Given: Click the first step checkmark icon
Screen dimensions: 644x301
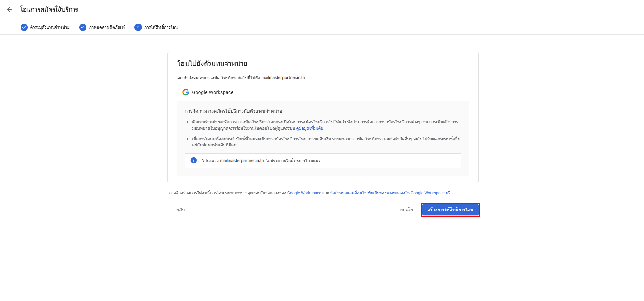Looking at the screenshot, I should pyautogui.click(x=24, y=27).
